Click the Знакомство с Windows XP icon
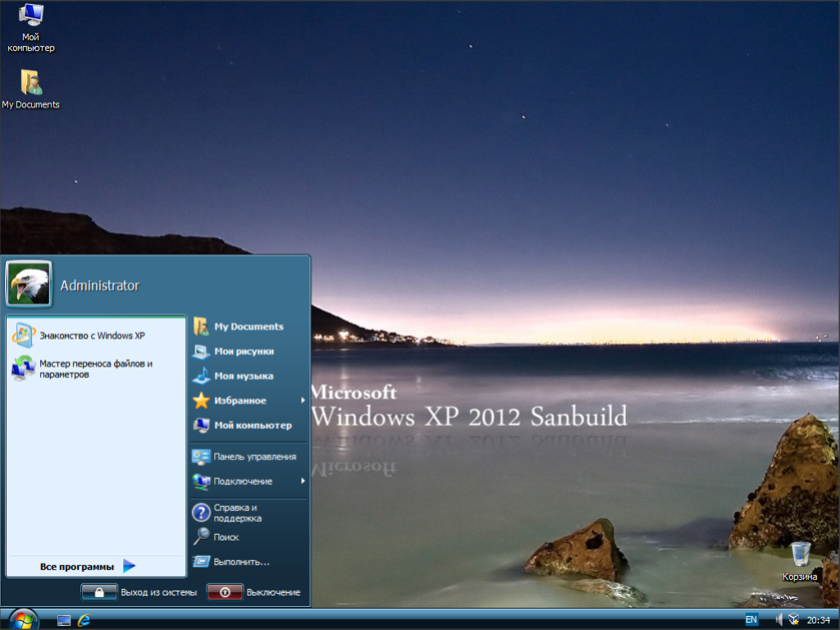Image resolution: width=840 pixels, height=630 pixels. 24,336
